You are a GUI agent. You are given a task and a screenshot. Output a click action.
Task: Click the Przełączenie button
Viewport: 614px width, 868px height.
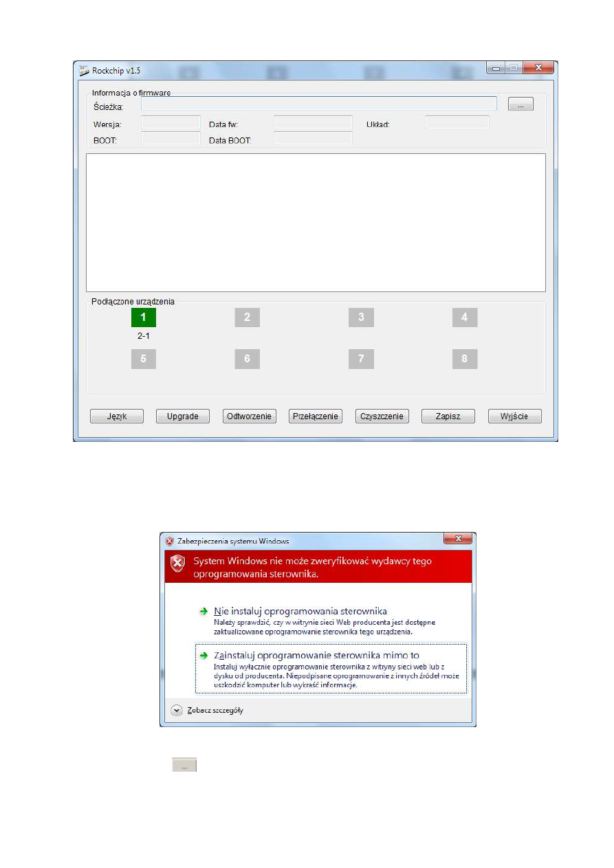(x=316, y=416)
